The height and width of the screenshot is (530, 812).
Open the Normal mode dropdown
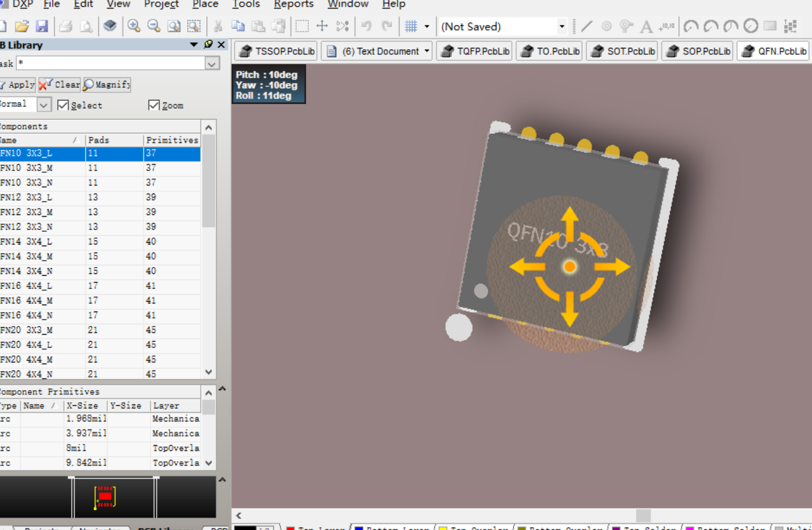44,105
